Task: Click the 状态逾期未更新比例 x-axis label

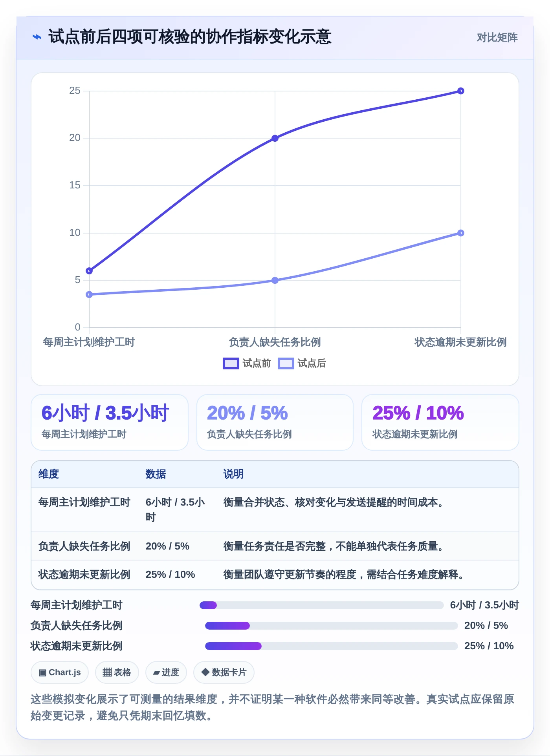Action: tap(460, 342)
